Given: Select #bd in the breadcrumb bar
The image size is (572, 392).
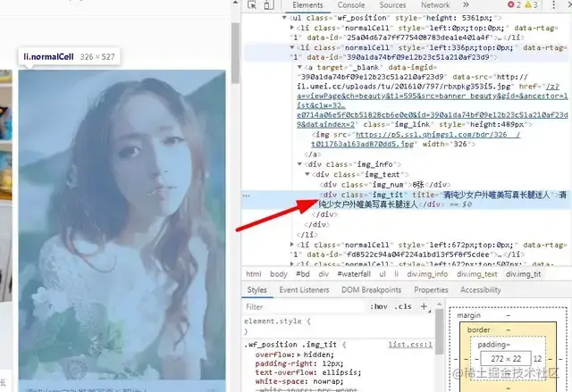Looking at the screenshot, I should 303,274.
